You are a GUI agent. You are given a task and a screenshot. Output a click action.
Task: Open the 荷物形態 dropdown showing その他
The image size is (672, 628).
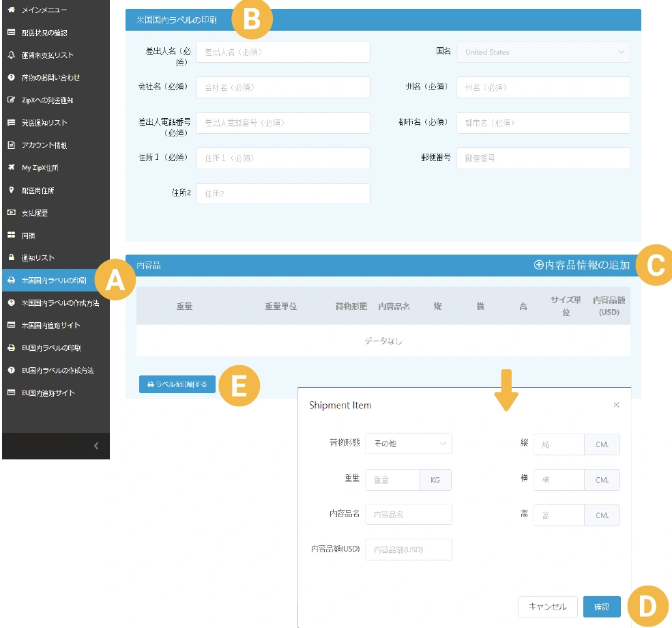click(x=409, y=443)
